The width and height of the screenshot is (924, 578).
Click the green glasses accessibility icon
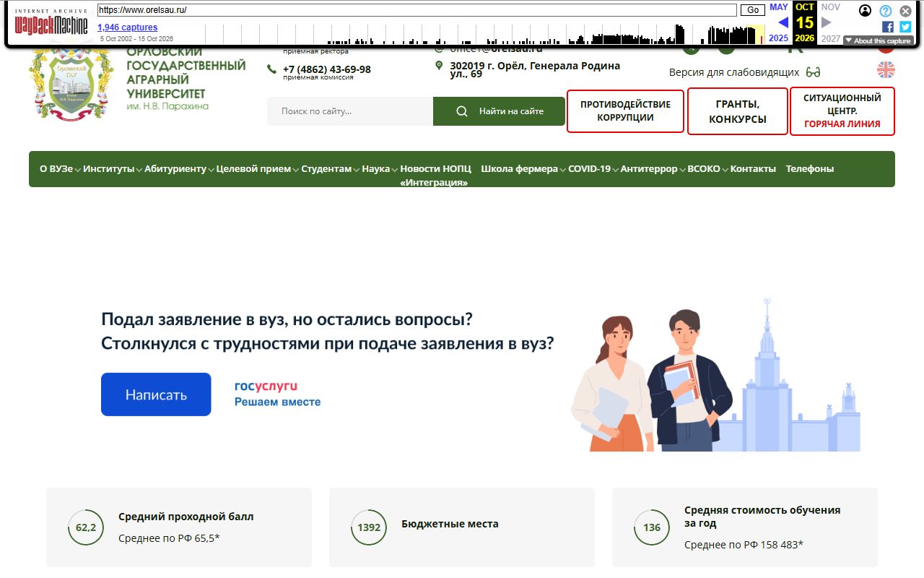pos(814,72)
